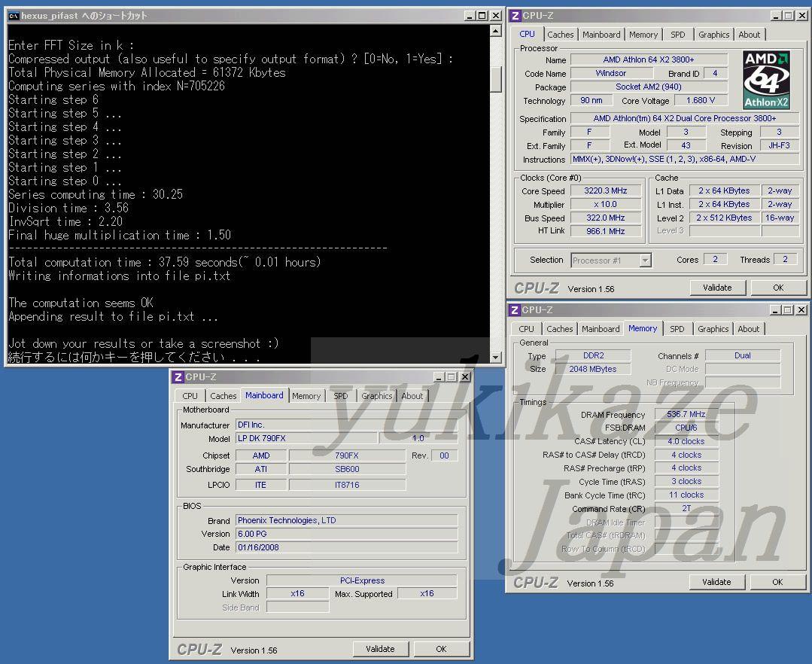
Task: Click the memory Type field DDR2
Action: pos(594,355)
